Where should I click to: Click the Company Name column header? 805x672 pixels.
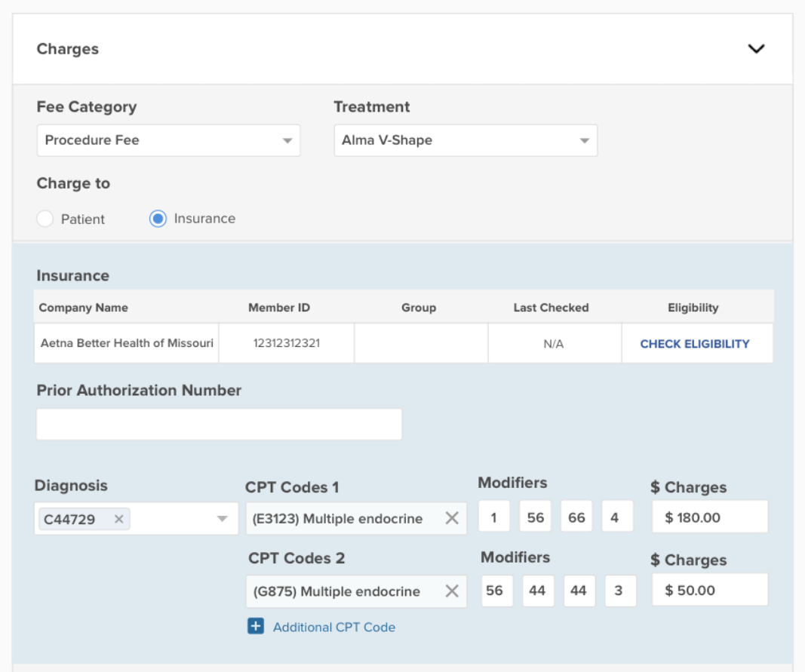point(84,308)
